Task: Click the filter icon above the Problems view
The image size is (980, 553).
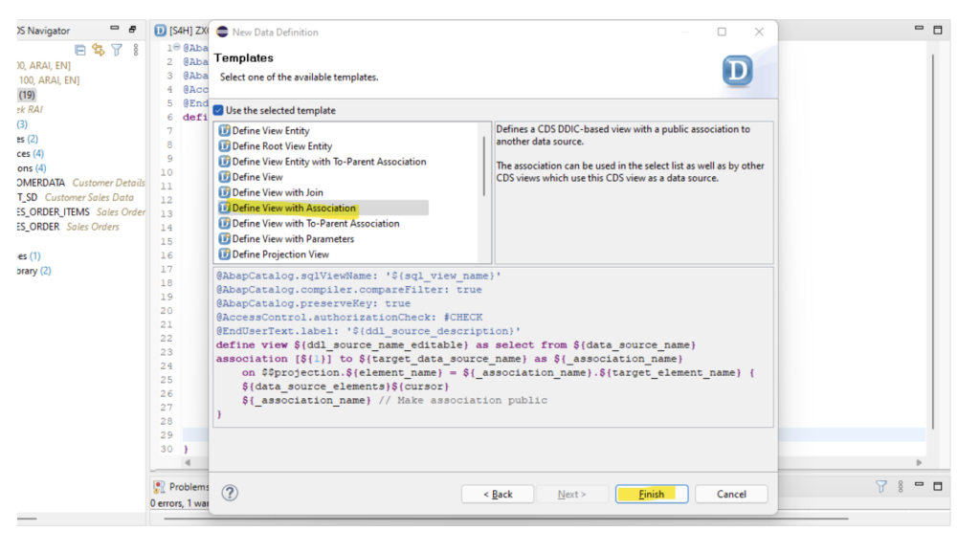Action: (x=880, y=484)
